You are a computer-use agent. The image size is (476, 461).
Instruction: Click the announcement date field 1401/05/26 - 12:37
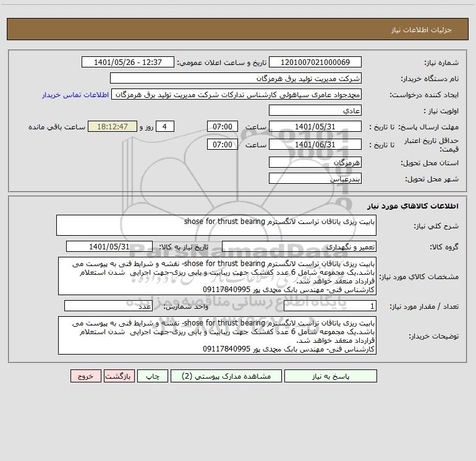tap(128, 62)
